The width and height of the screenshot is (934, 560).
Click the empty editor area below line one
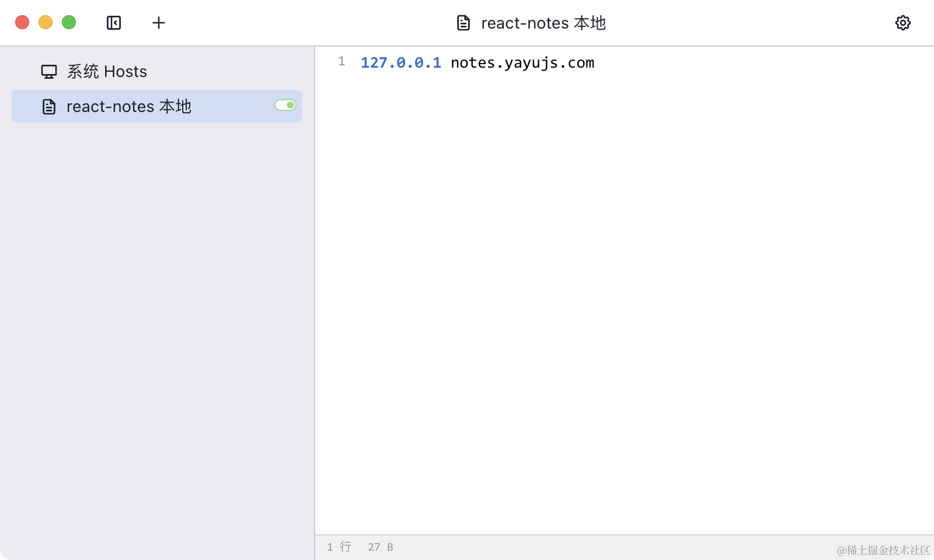(623, 292)
